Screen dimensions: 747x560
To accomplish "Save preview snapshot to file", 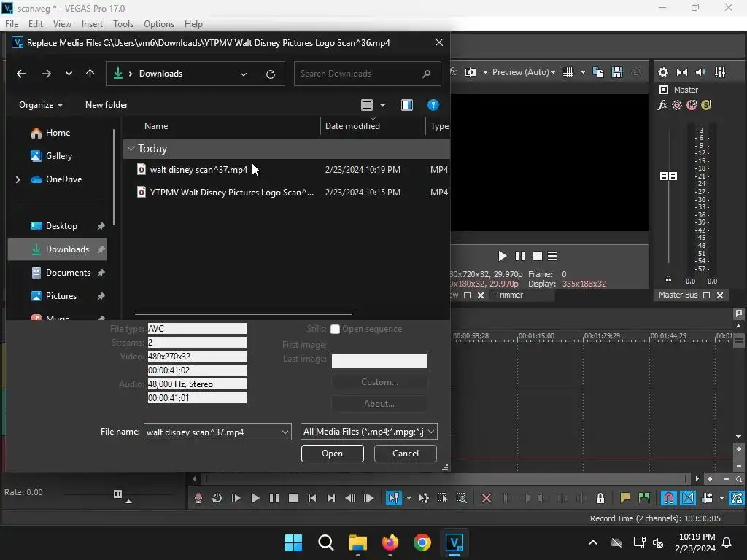I will pyautogui.click(x=617, y=72).
